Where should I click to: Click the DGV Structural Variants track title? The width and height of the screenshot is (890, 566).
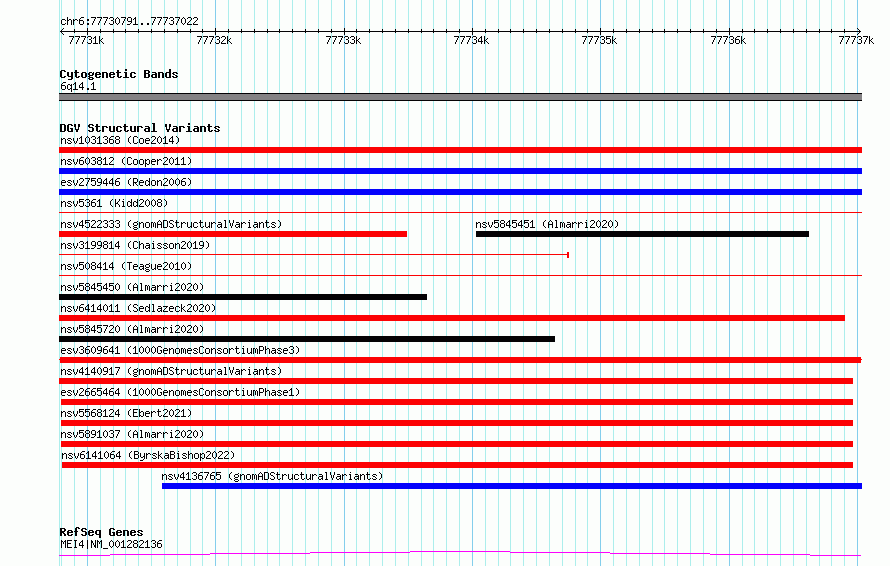[140, 128]
